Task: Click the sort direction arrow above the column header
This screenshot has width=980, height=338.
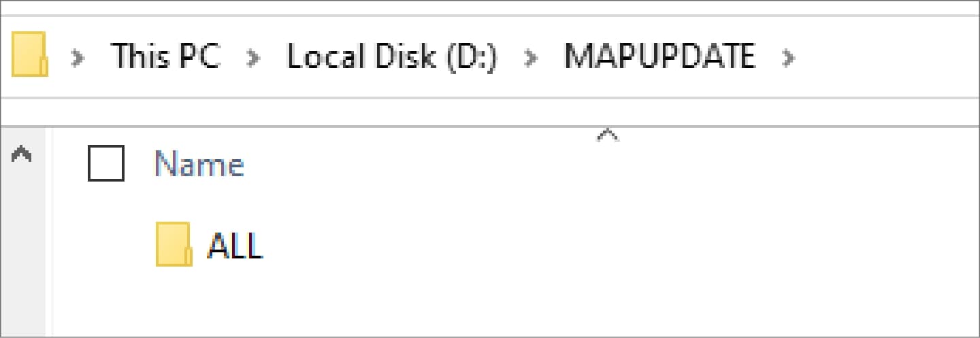Action: point(607,135)
